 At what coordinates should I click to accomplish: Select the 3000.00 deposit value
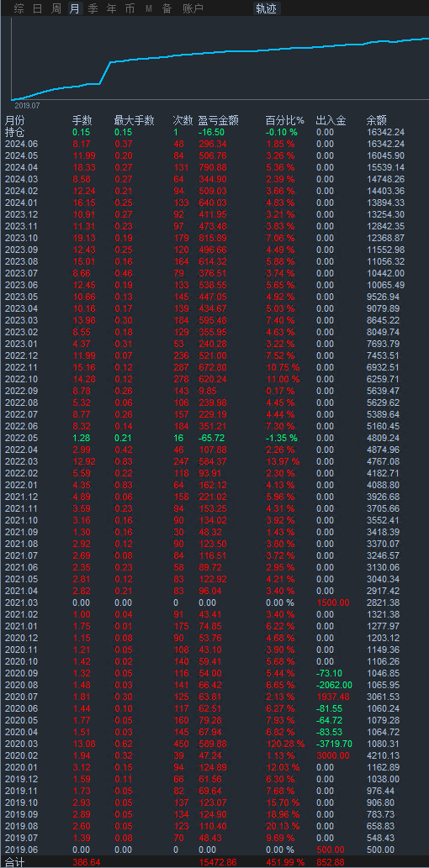(x=332, y=755)
